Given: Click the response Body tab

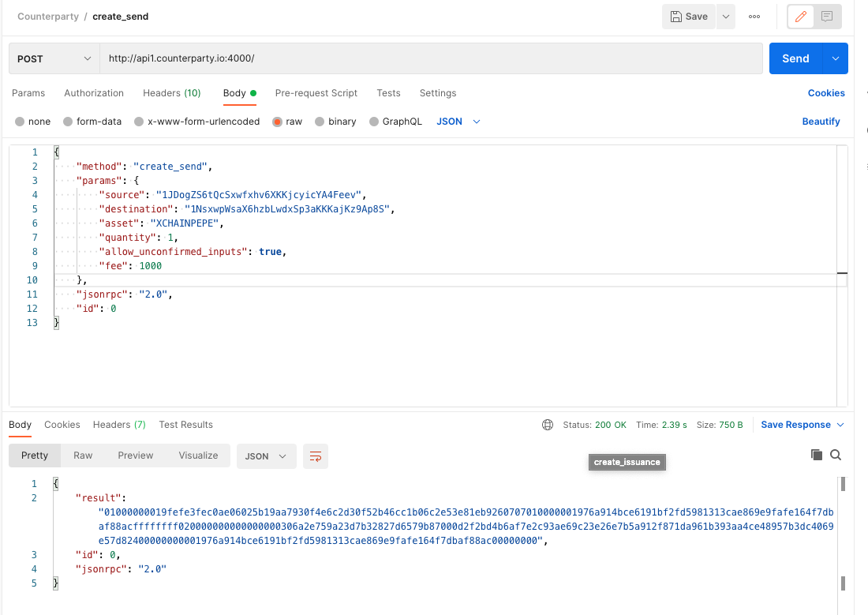Looking at the screenshot, I should [x=20, y=425].
